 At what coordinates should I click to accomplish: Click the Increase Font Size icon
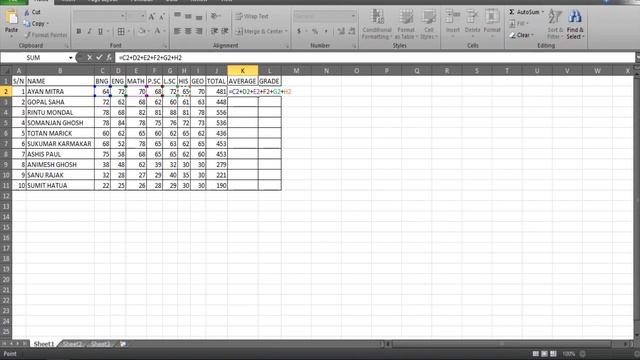click(152, 17)
